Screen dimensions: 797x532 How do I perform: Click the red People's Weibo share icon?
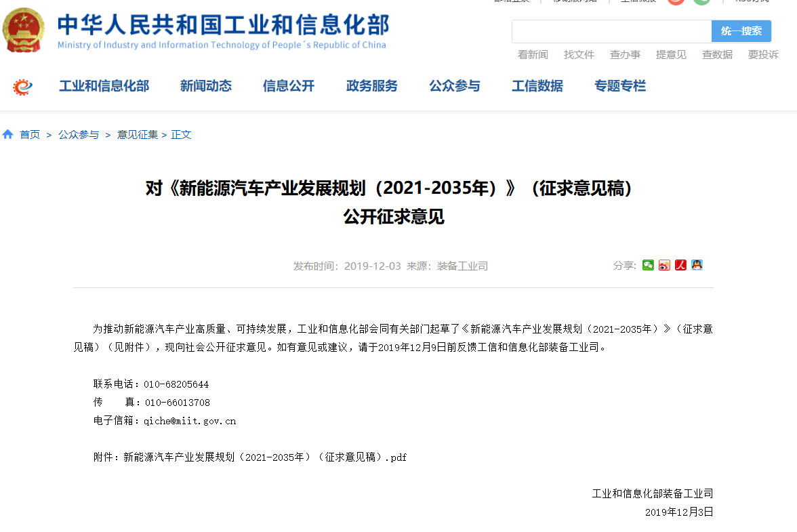(x=680, y=265)
